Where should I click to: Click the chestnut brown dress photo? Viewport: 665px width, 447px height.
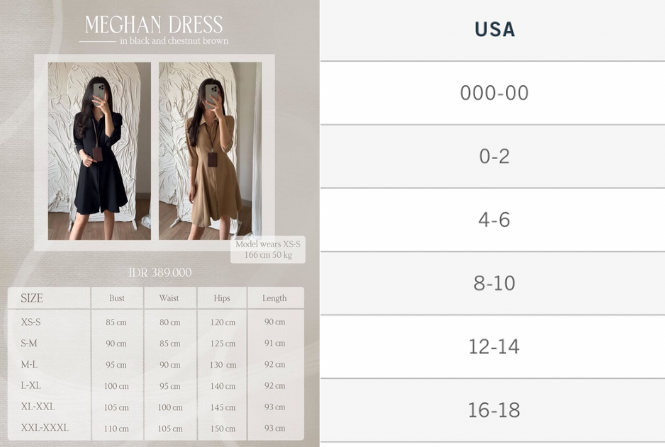207,150
